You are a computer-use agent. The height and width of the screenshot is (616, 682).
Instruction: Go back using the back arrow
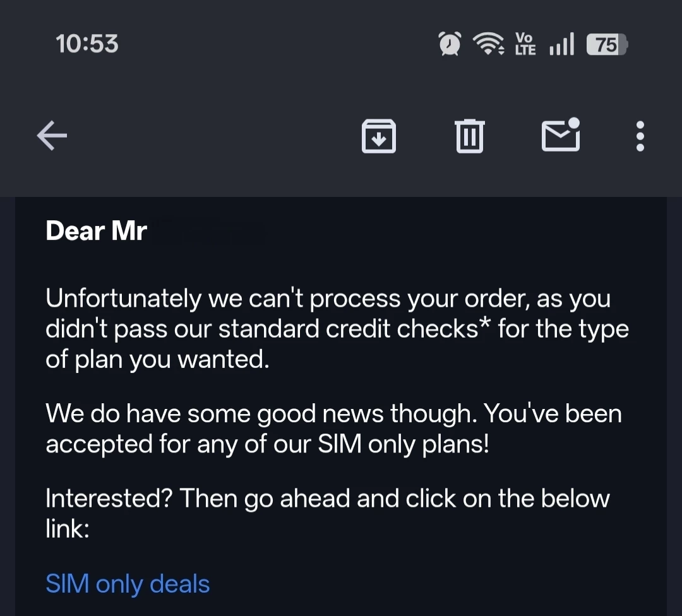pyautogui.click(x=52, y=136)
